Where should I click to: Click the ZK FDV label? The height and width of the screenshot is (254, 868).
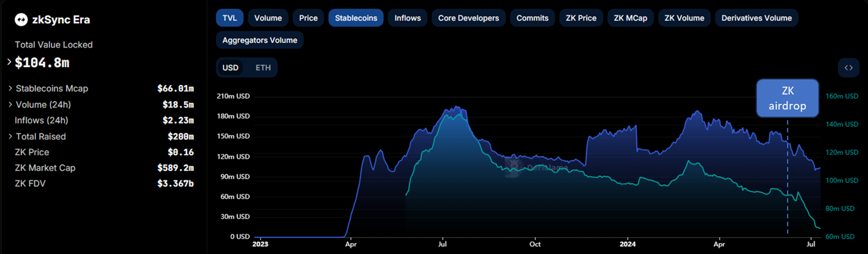[x=30, y=183]
